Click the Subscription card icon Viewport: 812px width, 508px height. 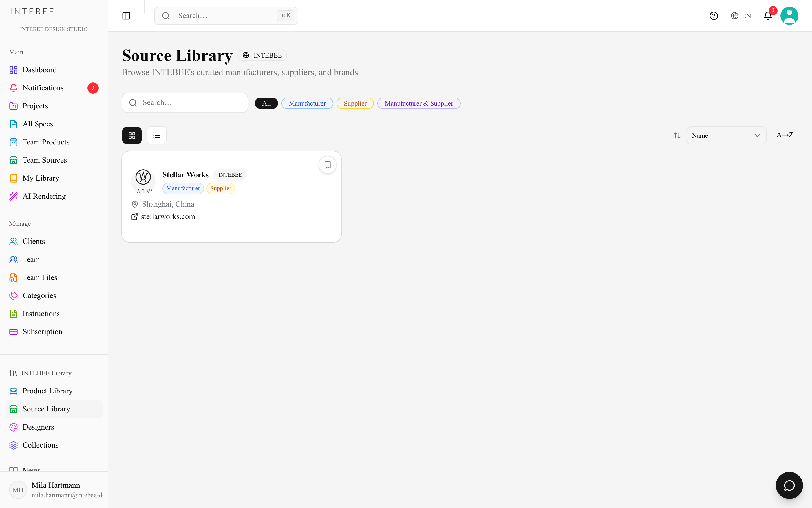coord(14,332)
